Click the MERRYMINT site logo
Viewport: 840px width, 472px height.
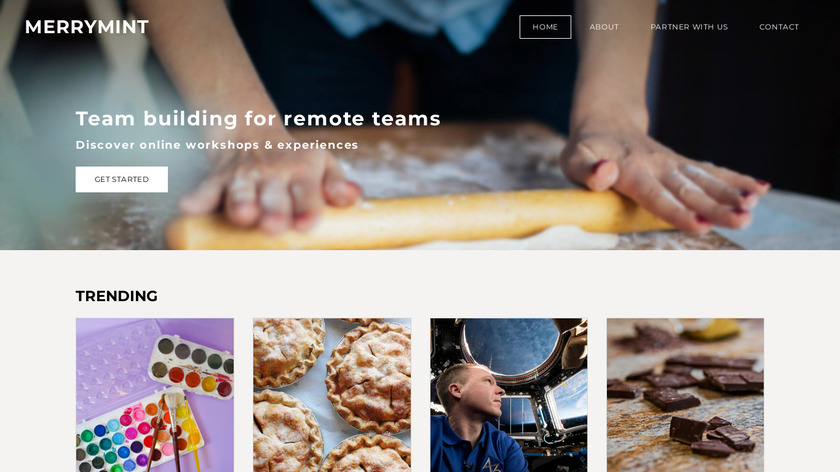click(x=87, y=27)
